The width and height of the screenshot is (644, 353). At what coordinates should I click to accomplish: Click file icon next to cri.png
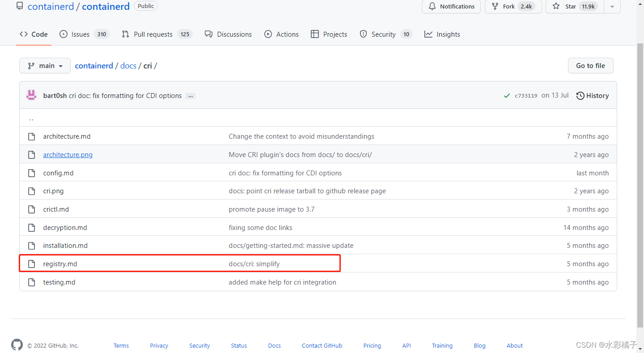click(31, 191)
